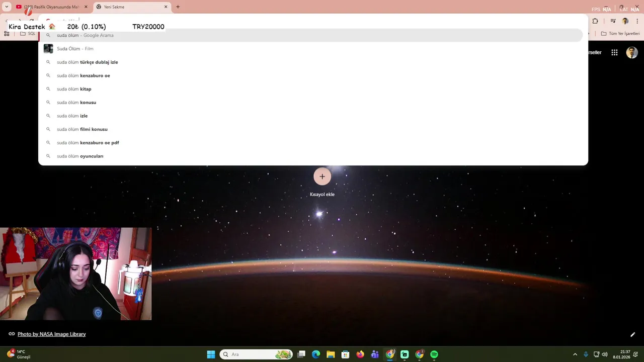This screenshot has width=644, height=362.
Task: Open the 'Suda Ölüm - Film' suggestion
Action: (x=311, y=49)
